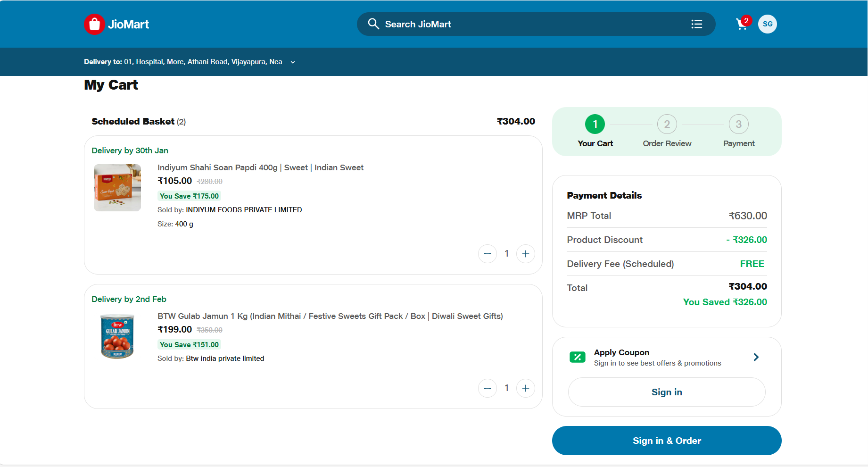Select the Payment step

(x=738, y=125)
